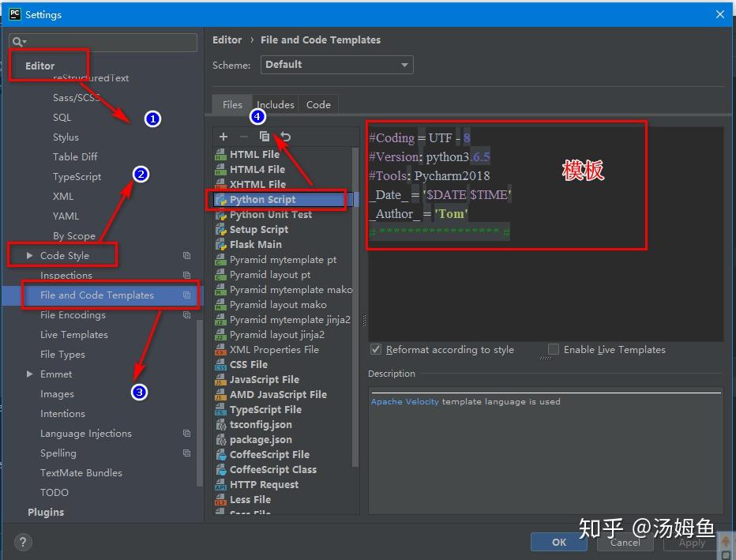Click the Flask Main file icon
736x560 pixels.
(x=220, y=245)
